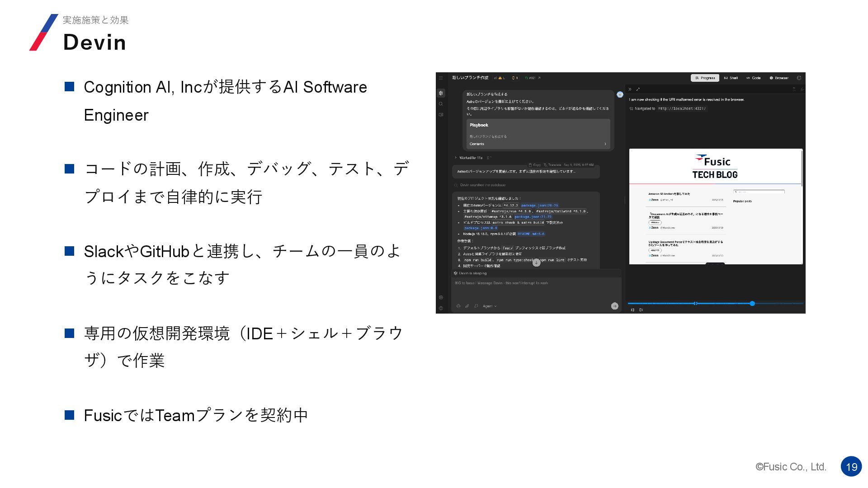Click the scroll-to-bottom arrow in chat
Screen dimensions: 868x488
[x=536, y=263]
